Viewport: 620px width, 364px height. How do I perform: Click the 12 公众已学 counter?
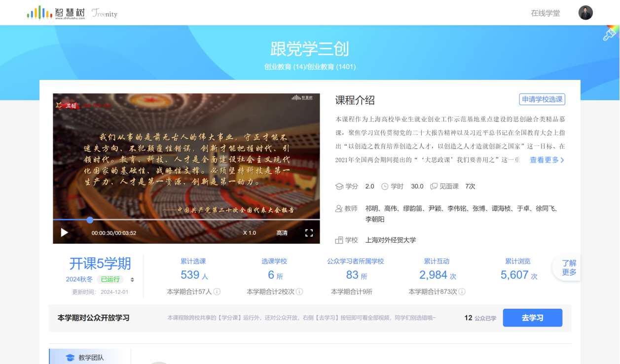pos(480,318)
